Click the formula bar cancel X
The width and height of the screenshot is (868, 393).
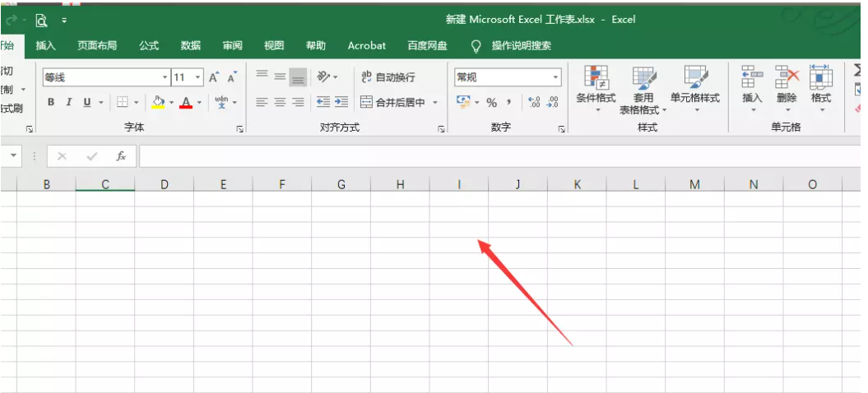click(x=62, y=157)
